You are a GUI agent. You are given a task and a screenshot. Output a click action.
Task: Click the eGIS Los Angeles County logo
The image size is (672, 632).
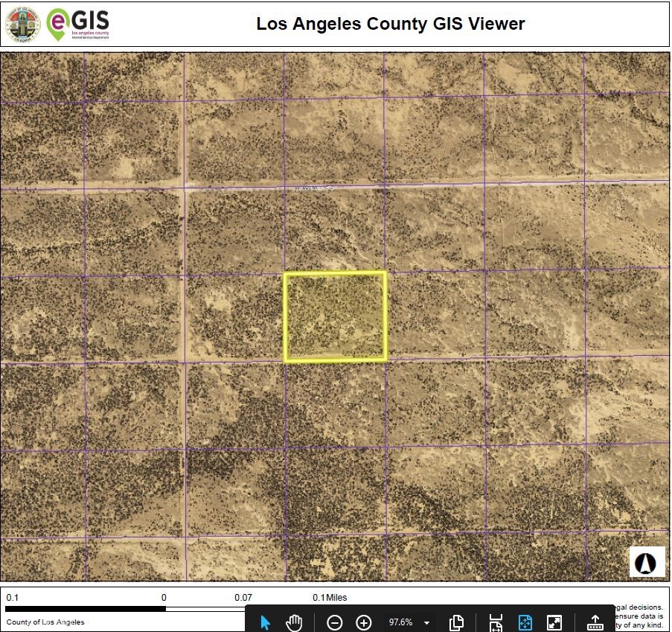[x=78, y=24]
